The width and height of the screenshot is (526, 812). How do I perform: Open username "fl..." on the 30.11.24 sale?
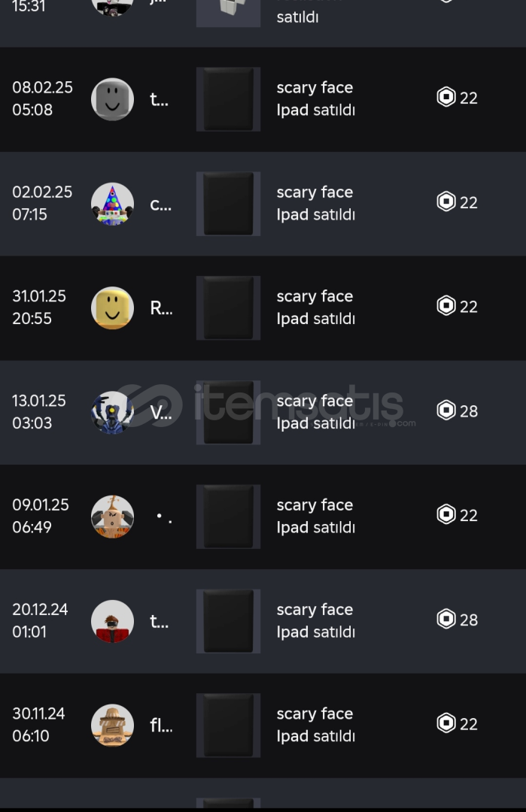click(x=161, y=726)
